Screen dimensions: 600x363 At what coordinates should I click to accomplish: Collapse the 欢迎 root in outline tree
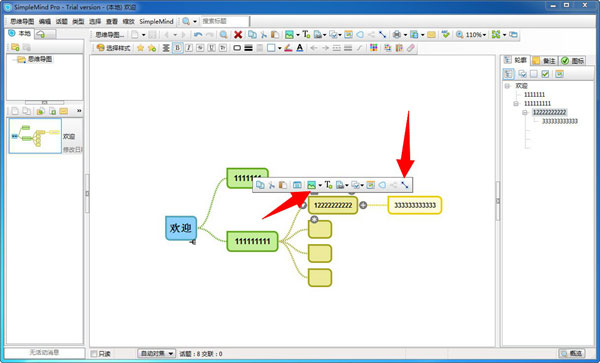(507, 86)
